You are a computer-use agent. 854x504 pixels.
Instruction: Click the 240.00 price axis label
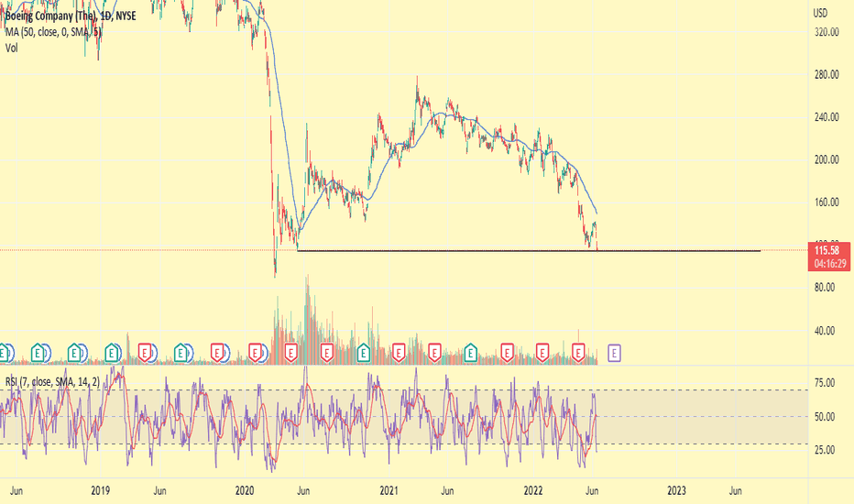tap(827, 117)
